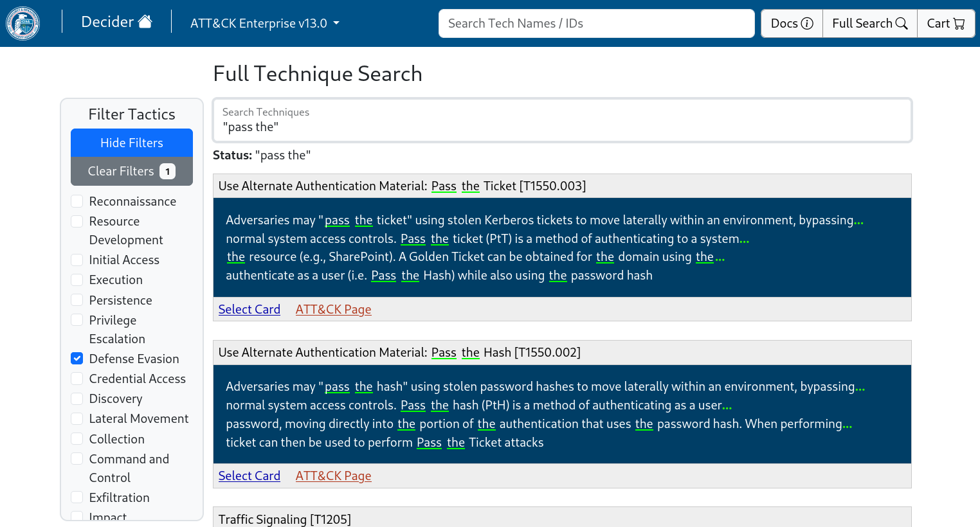Select Card for Pass the Ticket
Image resolution: width=980 pixels, height=527 pixels.
(x=250, y=309)
